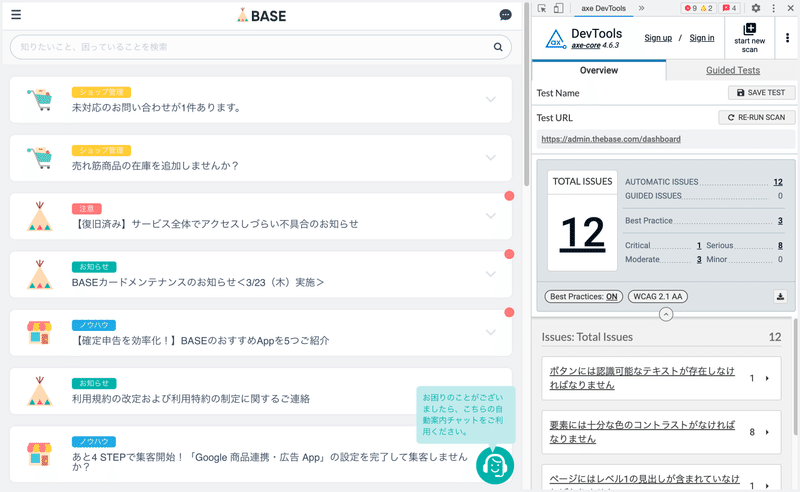Open axe panel vertical dots menu
The height and width of the screenshot is (492, 800).
(787, 38)
